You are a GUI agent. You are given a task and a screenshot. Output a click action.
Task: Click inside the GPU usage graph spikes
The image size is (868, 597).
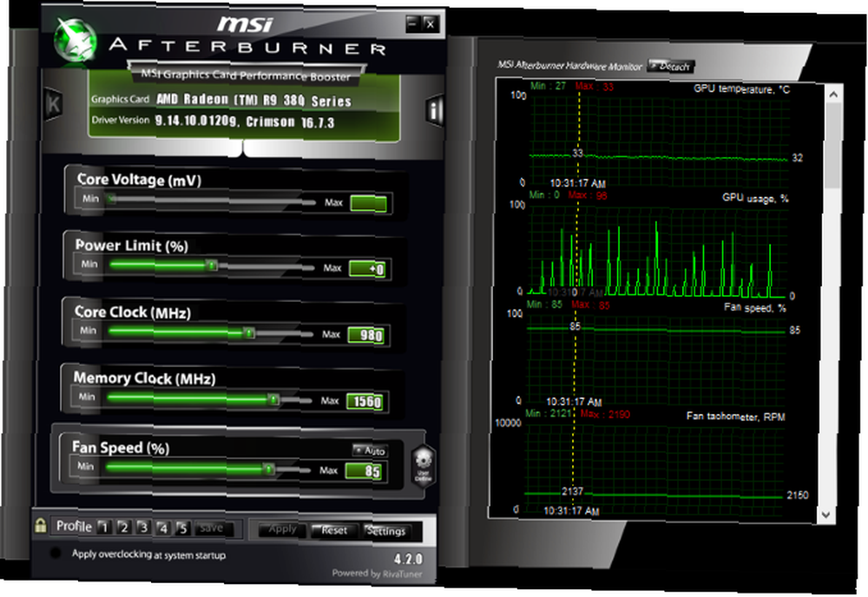tap(656, 260)
